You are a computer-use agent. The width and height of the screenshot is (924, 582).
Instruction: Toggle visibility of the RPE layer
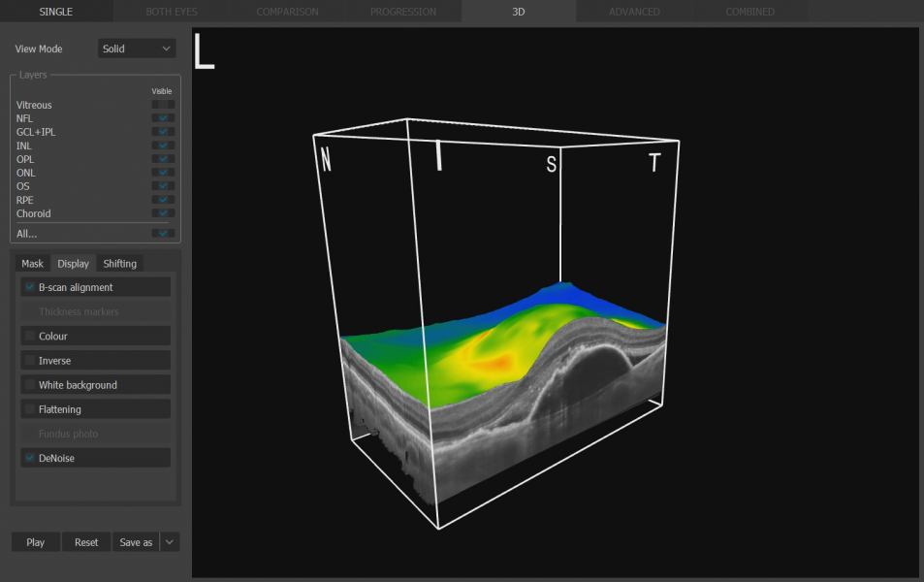(163, 200)
